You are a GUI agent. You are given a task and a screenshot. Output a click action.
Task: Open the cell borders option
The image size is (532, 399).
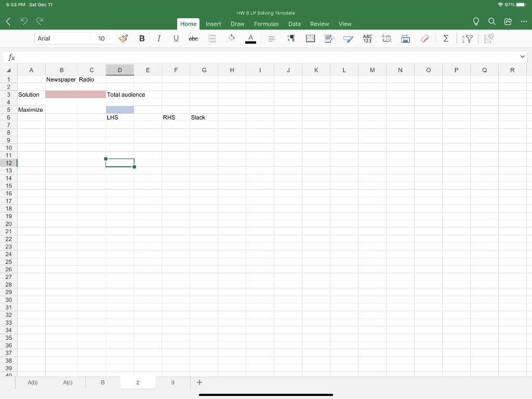pos(212,38)
